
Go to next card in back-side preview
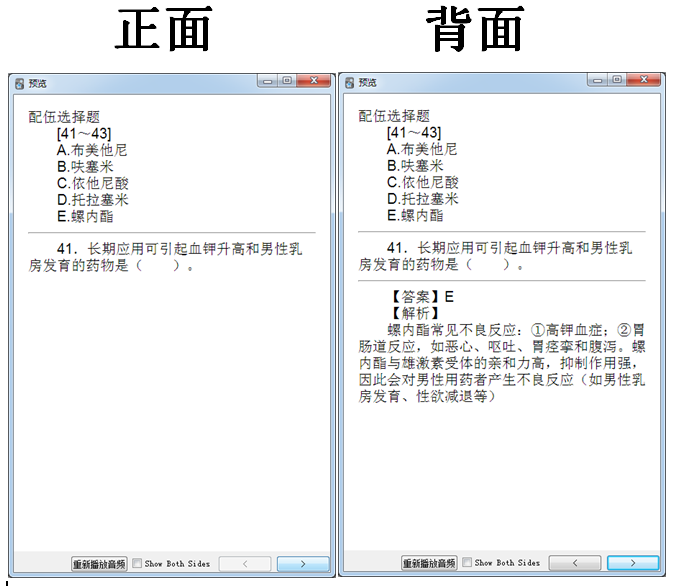click(633, 563)
